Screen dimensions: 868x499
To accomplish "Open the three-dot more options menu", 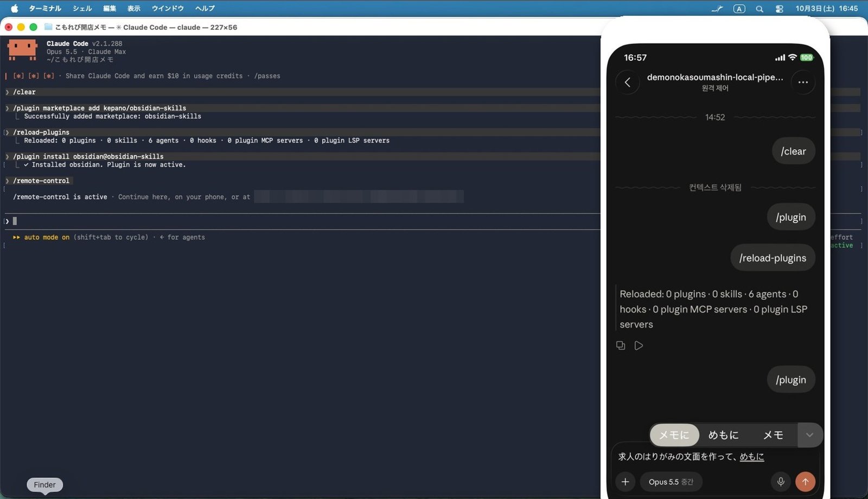I will coord(803,82).
